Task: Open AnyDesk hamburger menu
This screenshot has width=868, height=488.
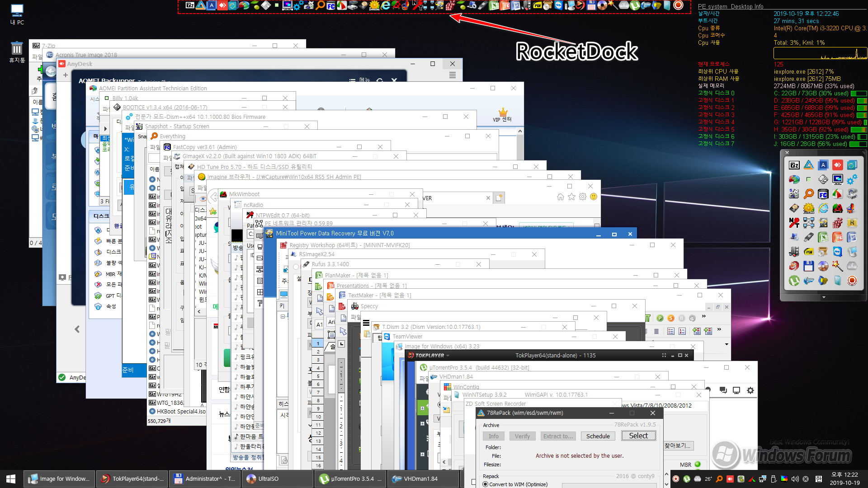Action: (453, 75)
